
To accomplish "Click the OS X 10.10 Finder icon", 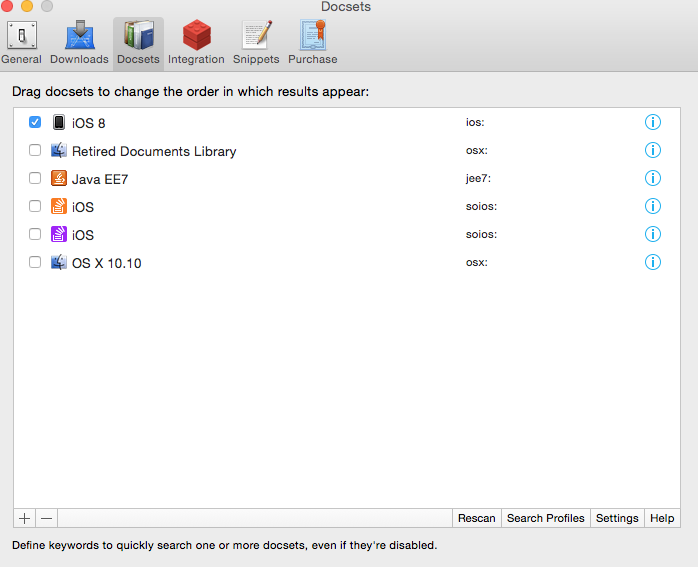I will 59,262.
